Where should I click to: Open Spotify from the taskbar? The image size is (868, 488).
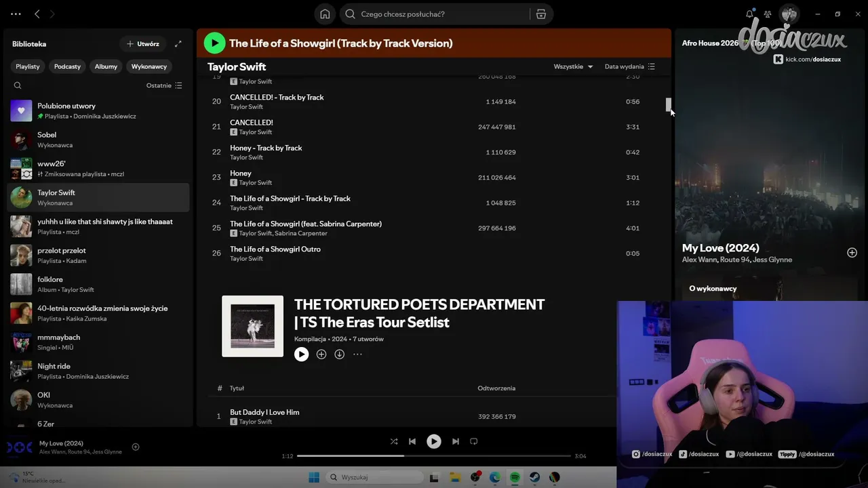pyautogui.click(x=515, y=477)
